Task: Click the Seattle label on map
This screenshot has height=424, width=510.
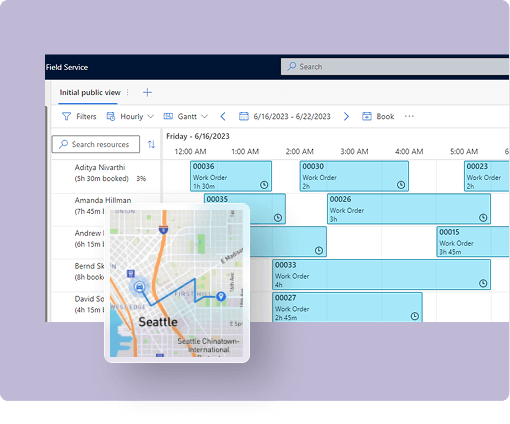Action: tap(158, 322)
